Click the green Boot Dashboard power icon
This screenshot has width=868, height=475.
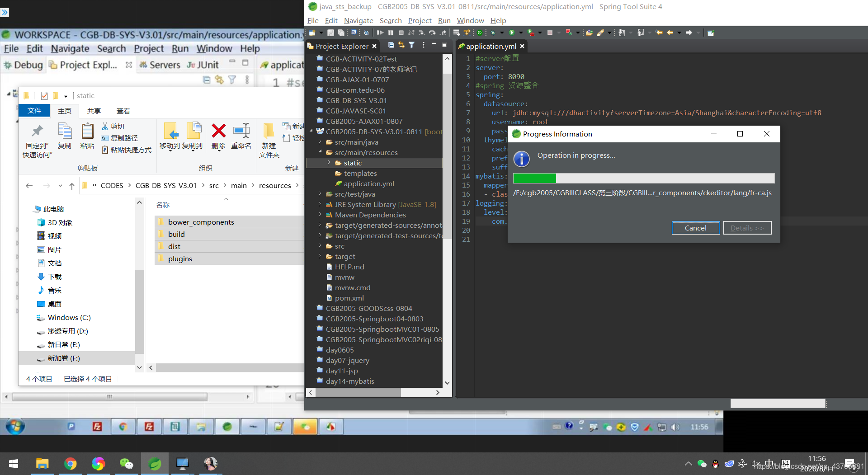click(480, 33)
